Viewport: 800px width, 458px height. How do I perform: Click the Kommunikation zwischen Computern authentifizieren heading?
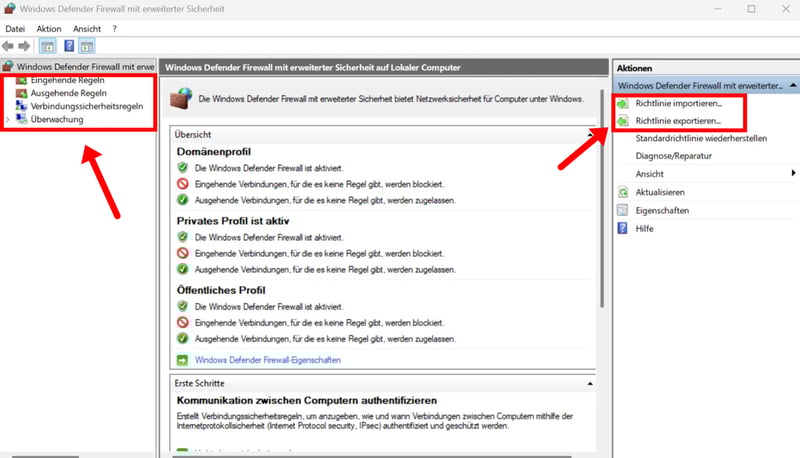click(307, 401)
